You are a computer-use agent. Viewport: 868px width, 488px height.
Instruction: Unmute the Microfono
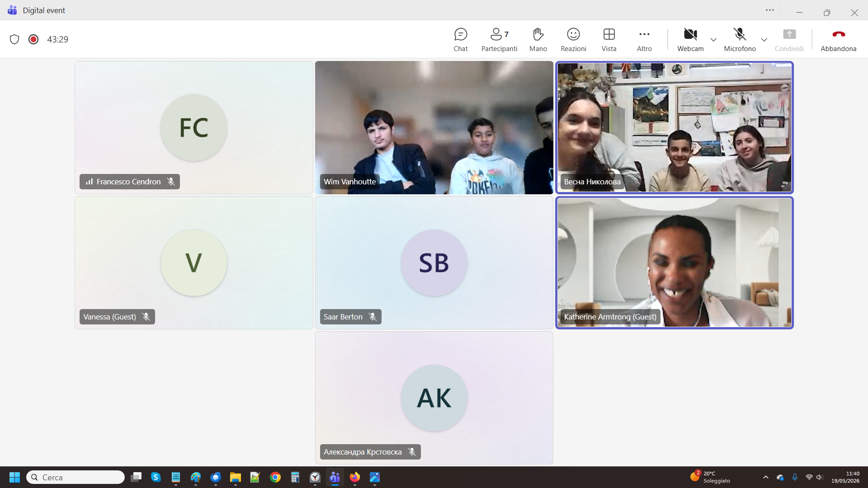(740, 40)
